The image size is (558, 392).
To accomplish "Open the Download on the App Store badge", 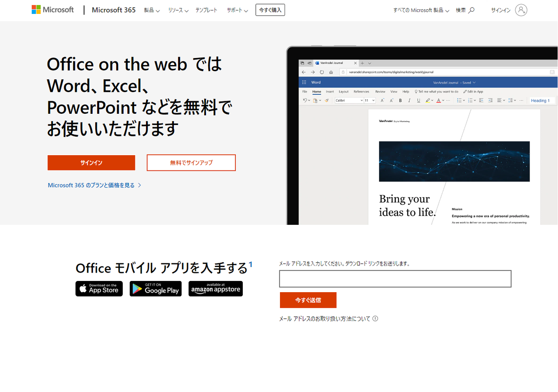I will 99,288.
